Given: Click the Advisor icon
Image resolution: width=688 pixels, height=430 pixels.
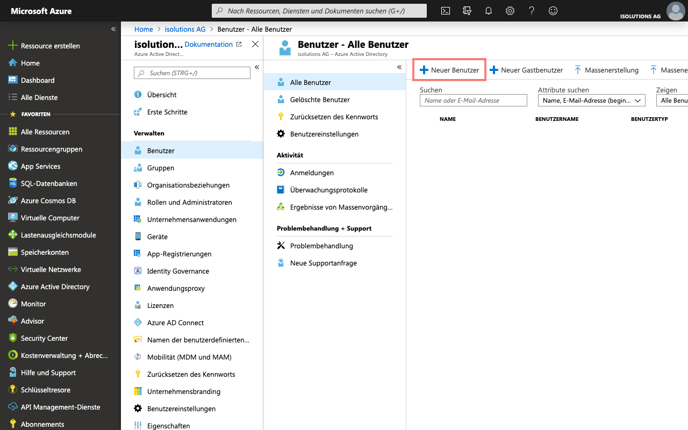Looking at the screenshot, I should (13, 321).
